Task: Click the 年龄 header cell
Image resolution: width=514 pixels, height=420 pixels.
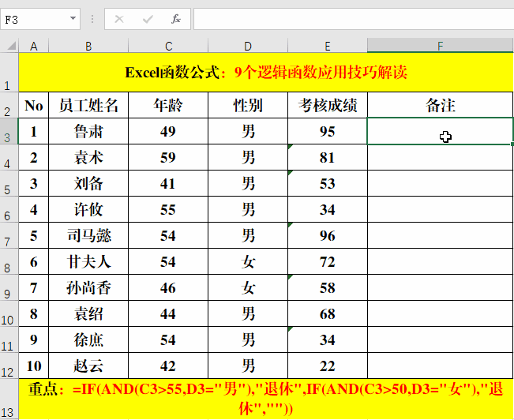Action: pyautogui.click(x=168, y=105)
